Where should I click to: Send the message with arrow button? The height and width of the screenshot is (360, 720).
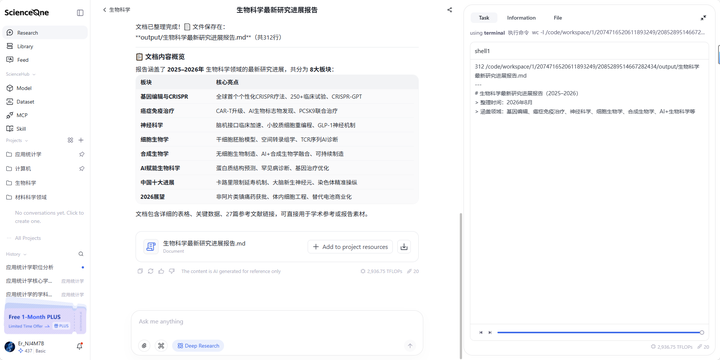(x=410, y=346)
